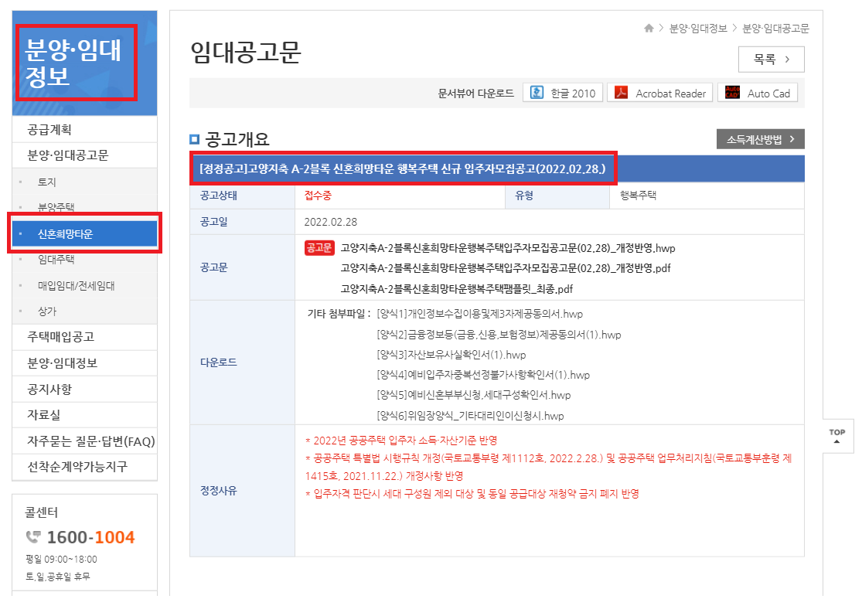The height and width of the screenshot is (616, 862).
Task: Click the 접수중 status text
Action: (318, 196)
